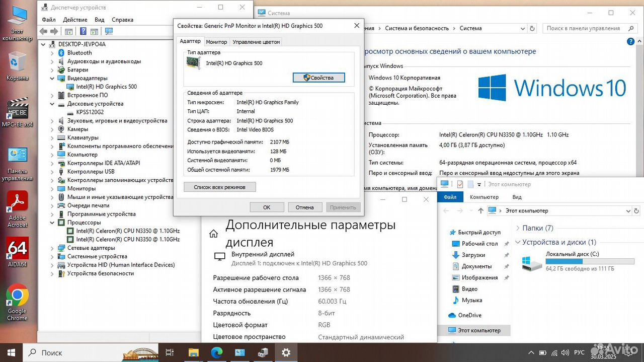Viewport: 644px width, 362px height.
Task: Select Загрузки in Explorer sidebar
Action: (473, 255)
